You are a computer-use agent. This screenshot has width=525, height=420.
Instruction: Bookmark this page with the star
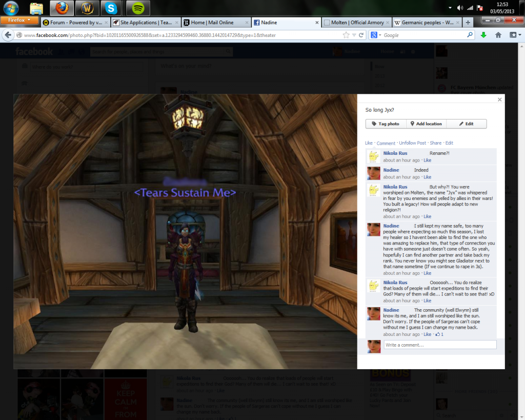346,35
